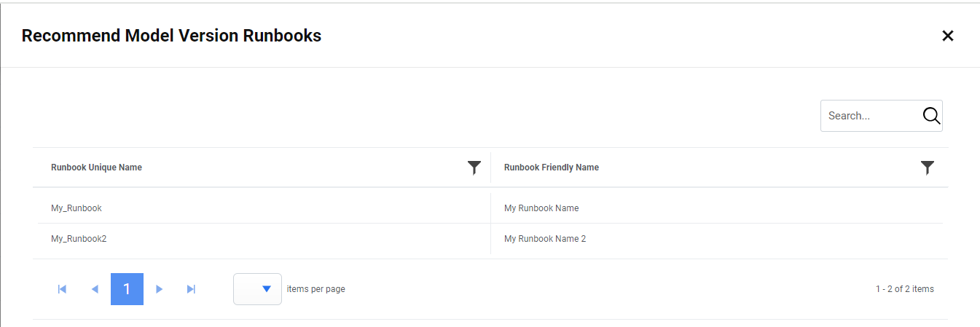Image resolution: width=980 pixels, height=327 pixels.
Task: Sort by Runbook Friendly Name header
Action: [x=551, y=168]
